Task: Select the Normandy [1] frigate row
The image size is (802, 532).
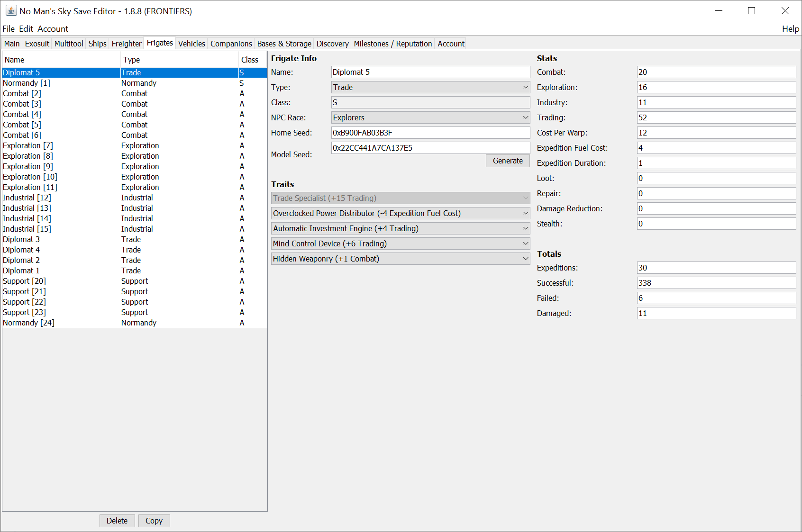Action: pyautogui.click(x=135, y=83)
